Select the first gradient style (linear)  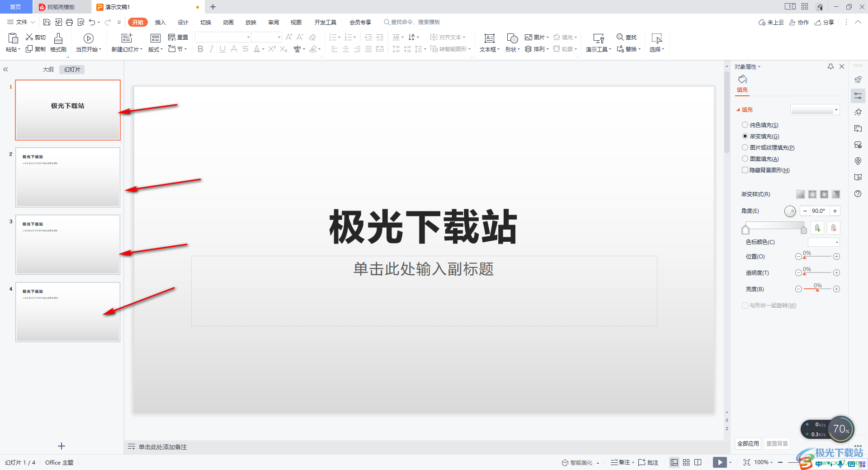coord(801,194)
